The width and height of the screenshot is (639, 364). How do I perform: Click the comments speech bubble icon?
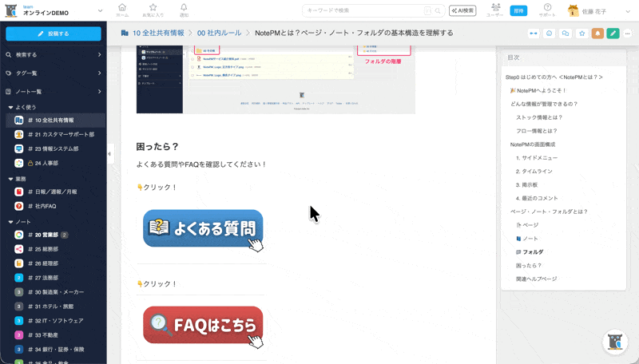point(565,34)
